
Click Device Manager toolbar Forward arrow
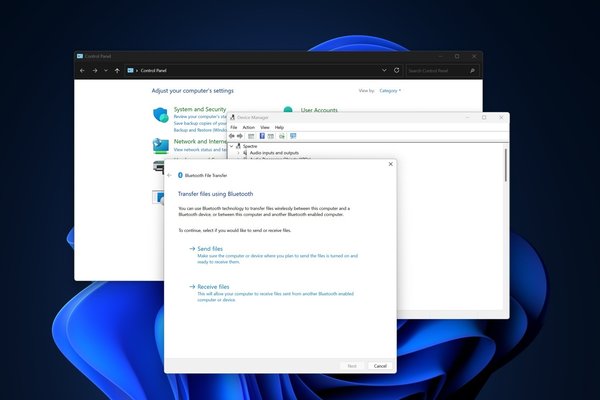pyautogui.click(x=240, y=136)
